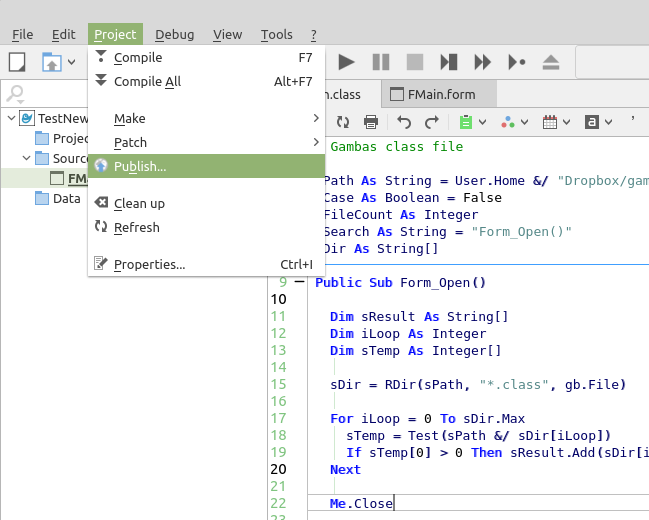This screenshot has width=649, height=520.
Task: Click the letter 'a' character icon
Action: [x=591, y=122]
